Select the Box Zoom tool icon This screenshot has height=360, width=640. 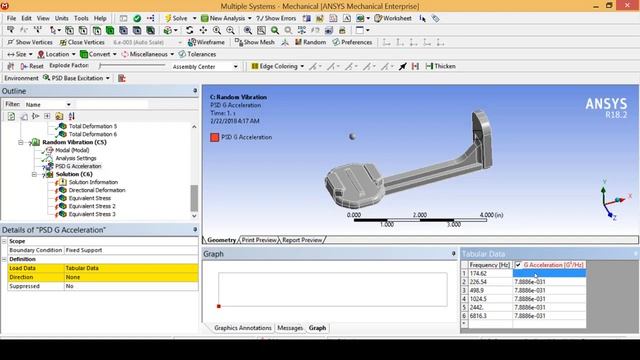click(261, 30)
